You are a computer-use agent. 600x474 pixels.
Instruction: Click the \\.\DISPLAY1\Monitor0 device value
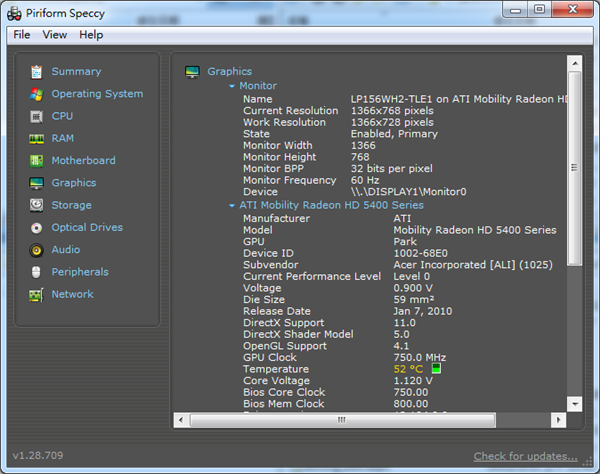[x=409, y=192]
